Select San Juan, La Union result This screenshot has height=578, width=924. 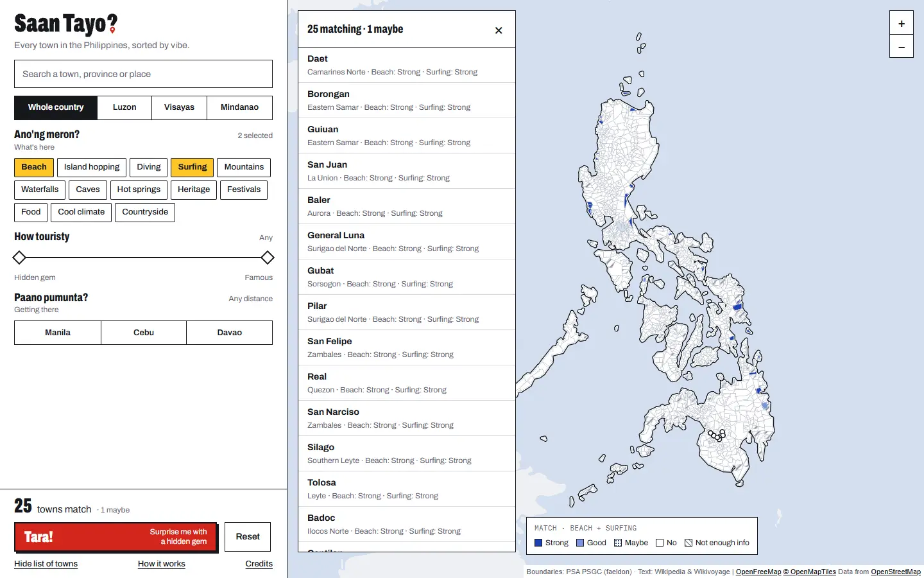tap(407, 171)
